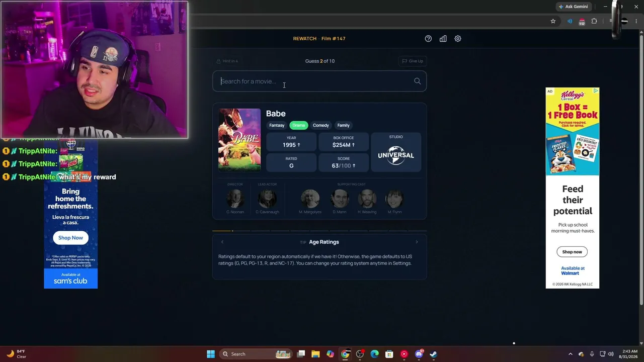Open Microsoft Store from the taskbar

[389, 354]
